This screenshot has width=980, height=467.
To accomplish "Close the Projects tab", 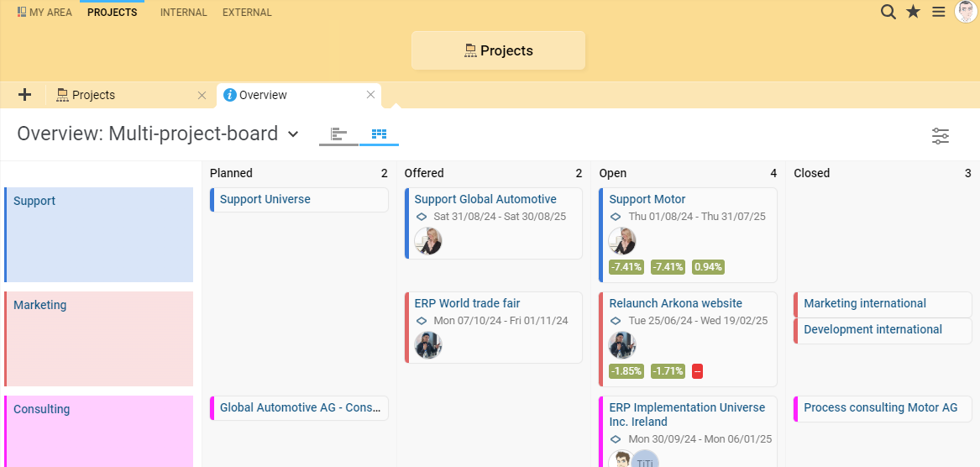I will point(202,95).
